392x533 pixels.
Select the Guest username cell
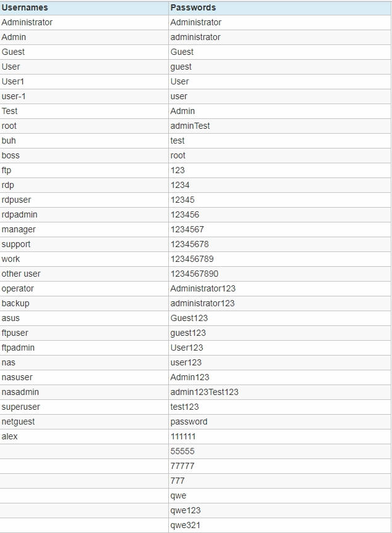pos(84,52)
